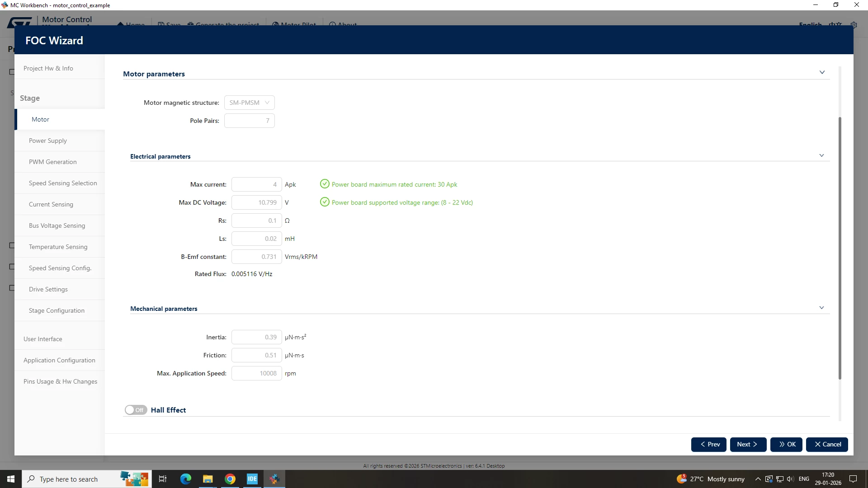Click the Pole Pairs input field
Screen dimensions: 868x488
(249, 121)
